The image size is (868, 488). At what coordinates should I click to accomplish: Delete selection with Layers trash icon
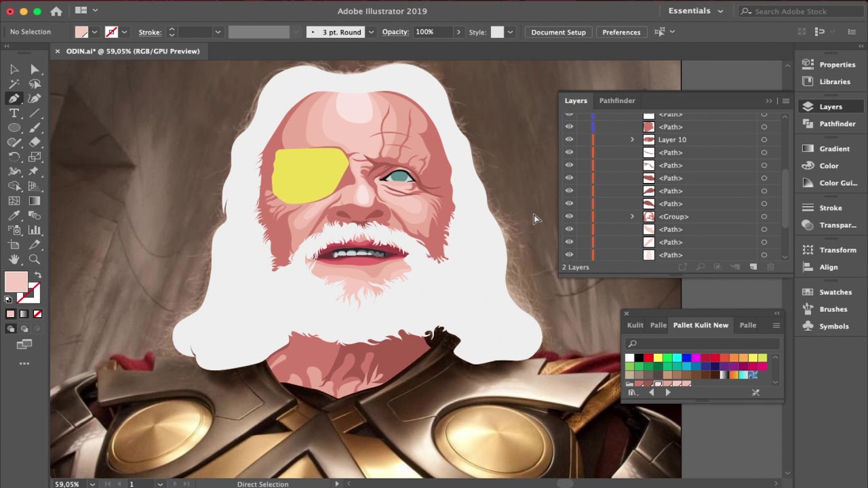(x=770, y=267)
